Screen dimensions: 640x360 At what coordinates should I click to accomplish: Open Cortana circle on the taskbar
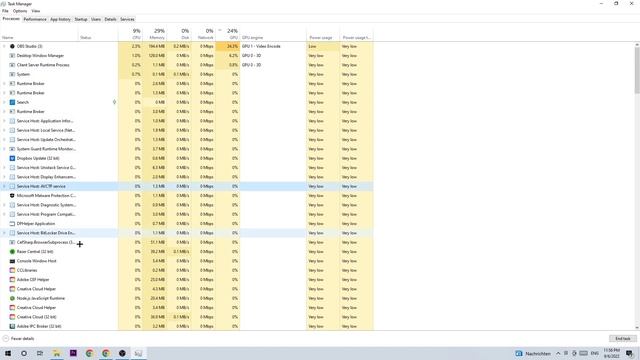(x=24, y=353)
